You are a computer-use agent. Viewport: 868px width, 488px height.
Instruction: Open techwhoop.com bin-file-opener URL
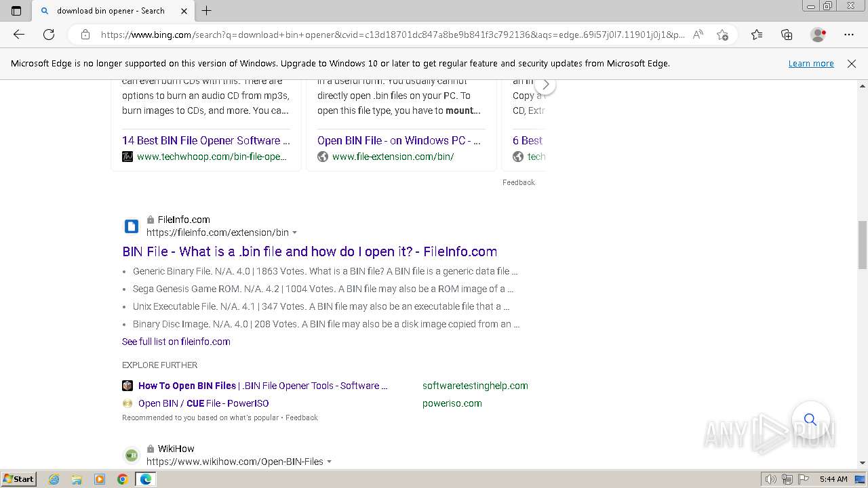click(x=212, y=157)
